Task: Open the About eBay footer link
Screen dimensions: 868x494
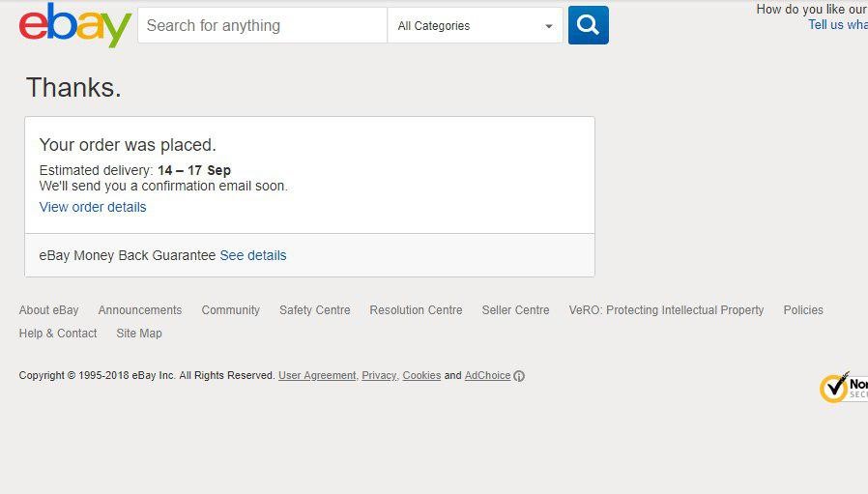Action: click(x=48, y=310)
